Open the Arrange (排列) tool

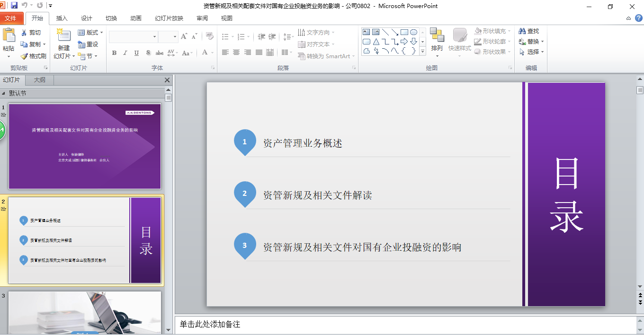tap(437, 40)
